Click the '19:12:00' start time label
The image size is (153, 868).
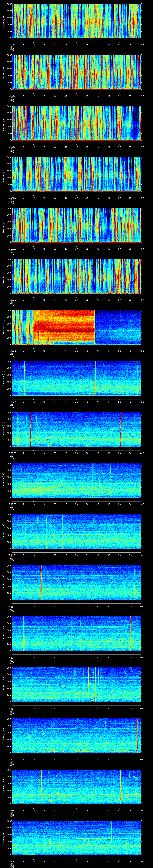click(x=12, y=606)
